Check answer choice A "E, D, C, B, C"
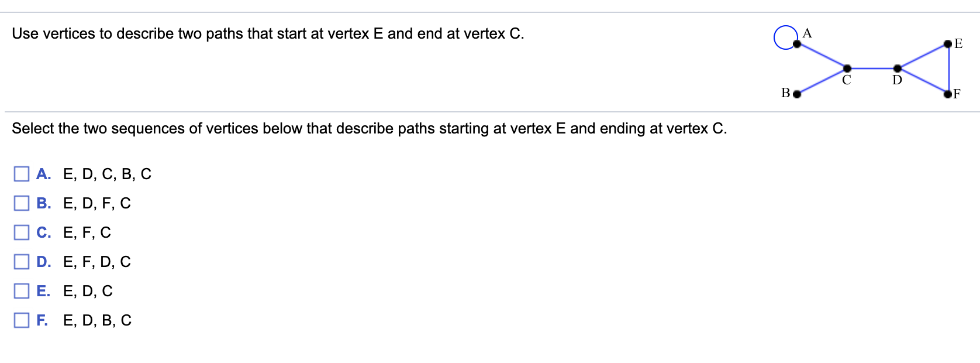This screenshot has height=363, width=980. tap(21, 173)
